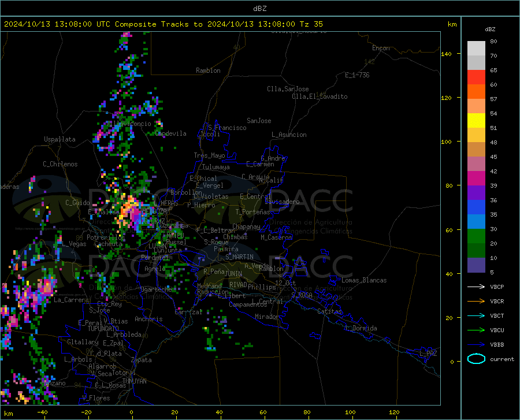Screen dimensions: 520x420
Task: Click the 'Divisadero' place label
Action: pyautogui.click(x=282, y=202)
